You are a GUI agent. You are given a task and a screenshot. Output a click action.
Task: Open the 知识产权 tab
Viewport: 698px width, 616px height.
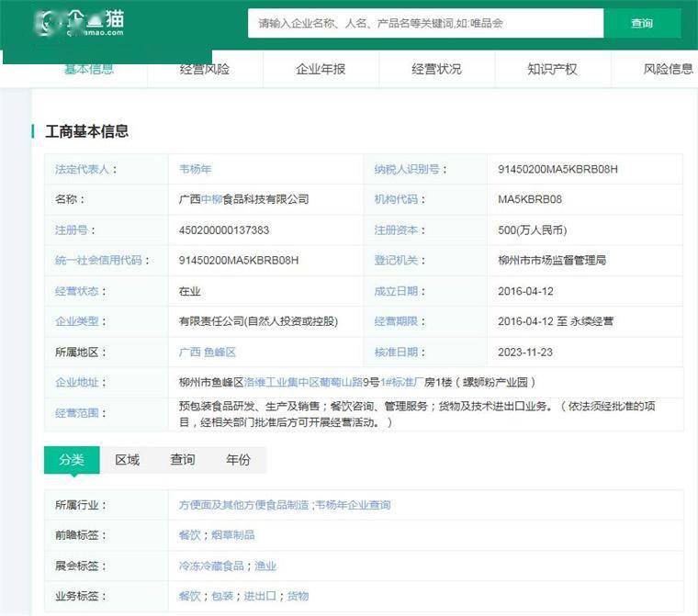(x=553, y=70)
